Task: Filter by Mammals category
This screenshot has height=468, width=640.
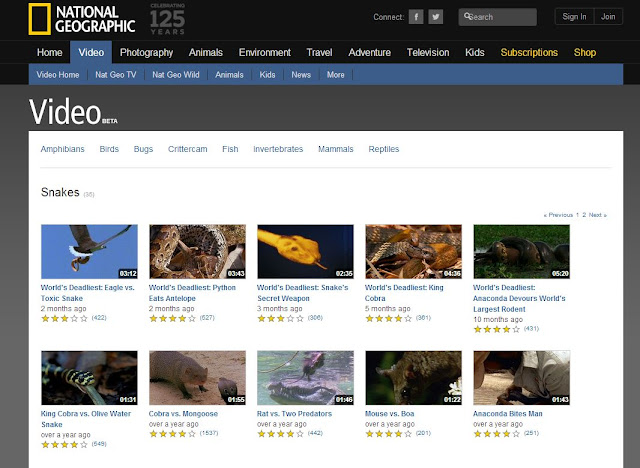Action: [336, 149]
